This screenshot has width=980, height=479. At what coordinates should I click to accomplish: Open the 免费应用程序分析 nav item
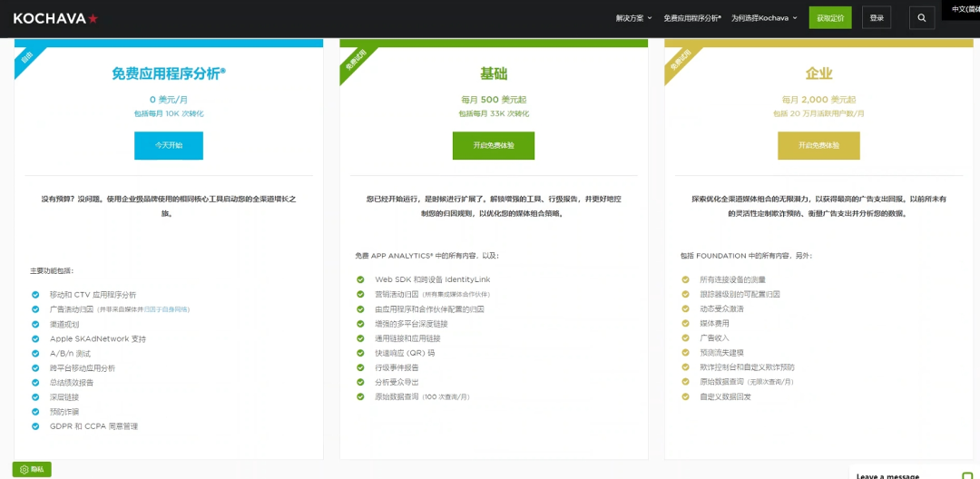pos(691,18)
